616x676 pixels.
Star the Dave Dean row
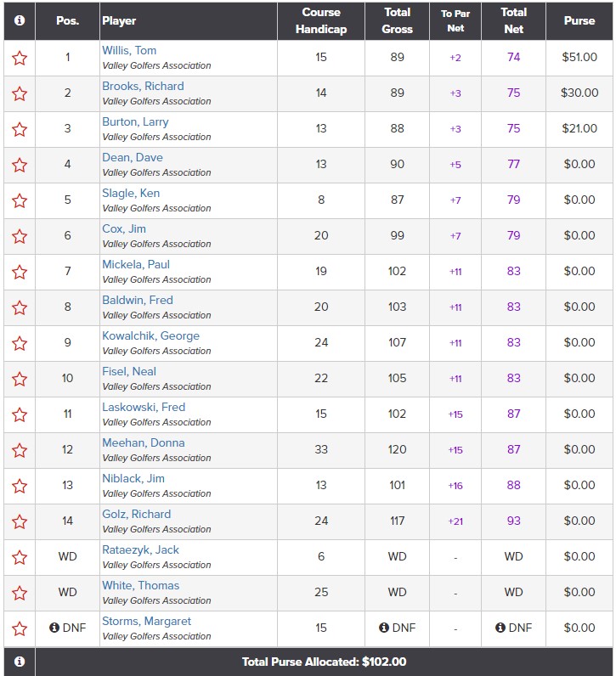coord(20,165)
